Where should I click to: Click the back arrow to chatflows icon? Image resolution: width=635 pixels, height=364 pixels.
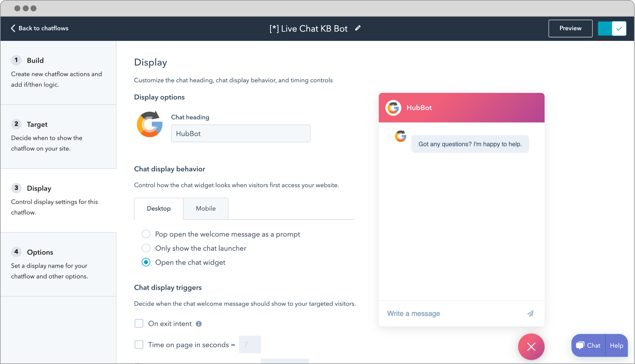point(12,28)
